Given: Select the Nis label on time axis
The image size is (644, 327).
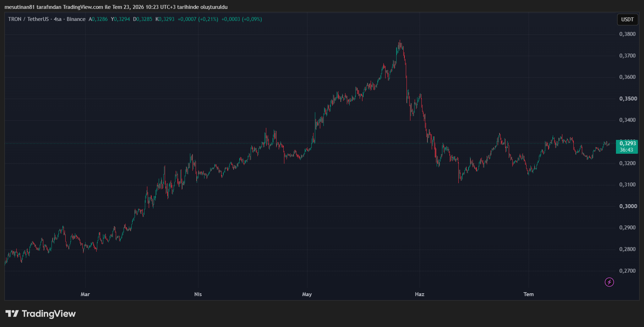Looking at the screenshot, I should point(198,294).
